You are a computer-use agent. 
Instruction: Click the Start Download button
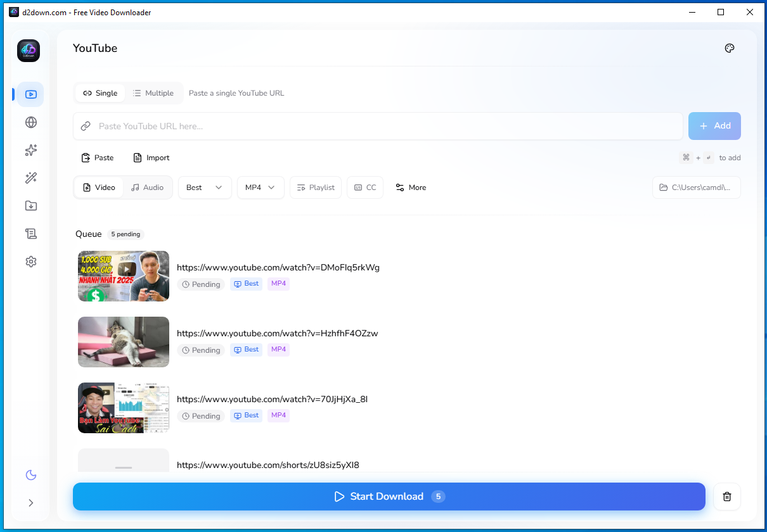[x=389, y=497]
